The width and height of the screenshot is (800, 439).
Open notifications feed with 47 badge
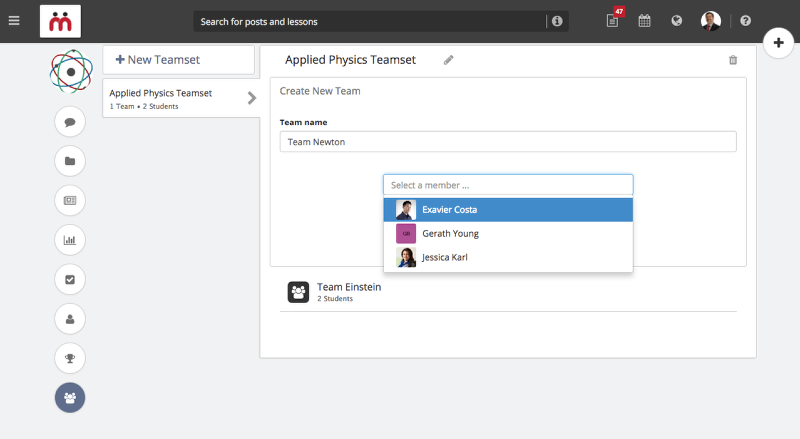click(614, 19)
